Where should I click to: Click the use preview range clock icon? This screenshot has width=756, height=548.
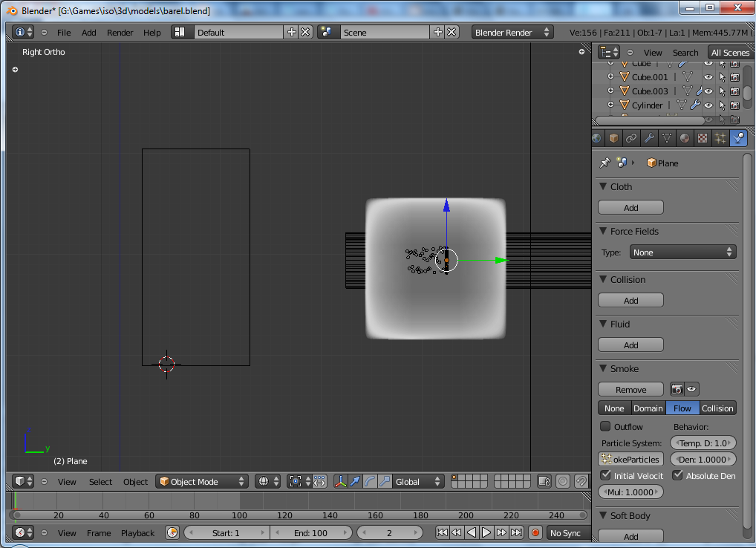point(172,532)
